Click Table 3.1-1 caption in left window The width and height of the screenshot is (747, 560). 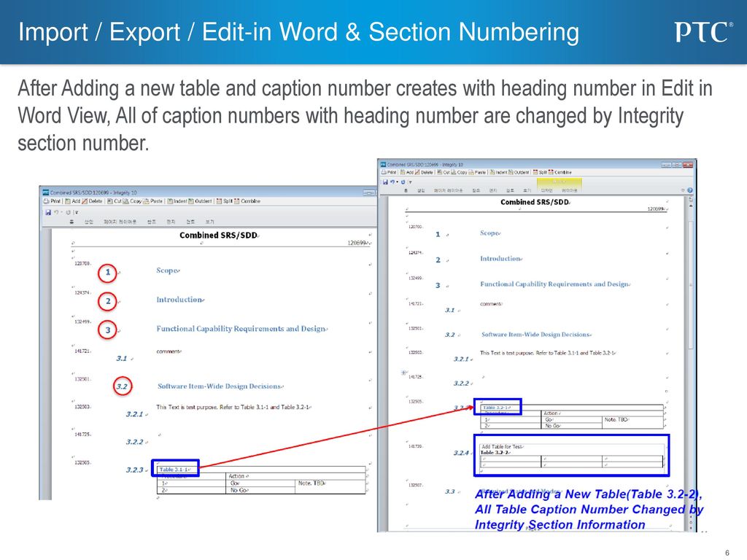(x=174, y=469)
